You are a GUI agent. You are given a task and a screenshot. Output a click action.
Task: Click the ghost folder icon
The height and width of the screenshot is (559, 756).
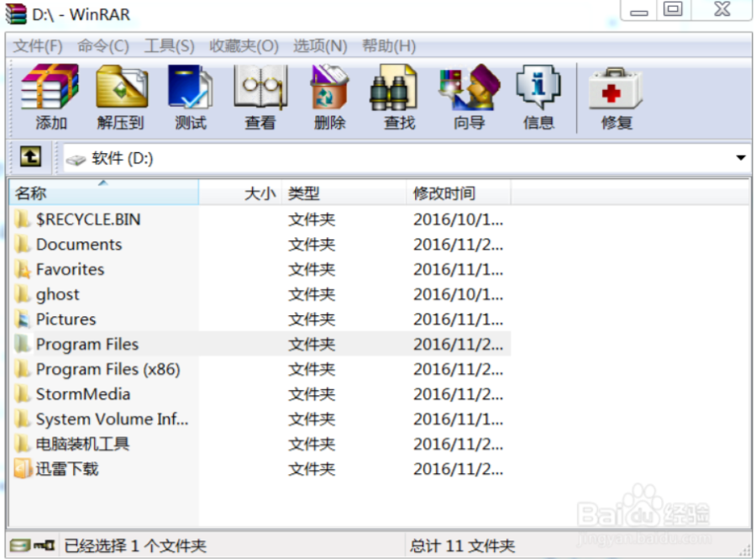pos(22,294)
